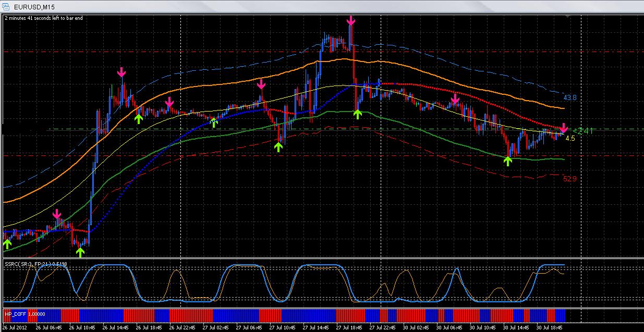Click the EURUSD,M15 window title
This screenshot has height=332, width=644.
click(x=35, y=7)
